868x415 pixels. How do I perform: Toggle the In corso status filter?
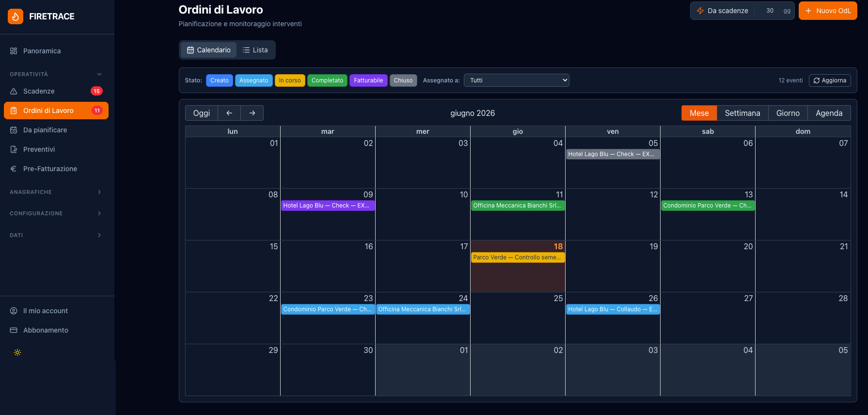pos(290,80)
